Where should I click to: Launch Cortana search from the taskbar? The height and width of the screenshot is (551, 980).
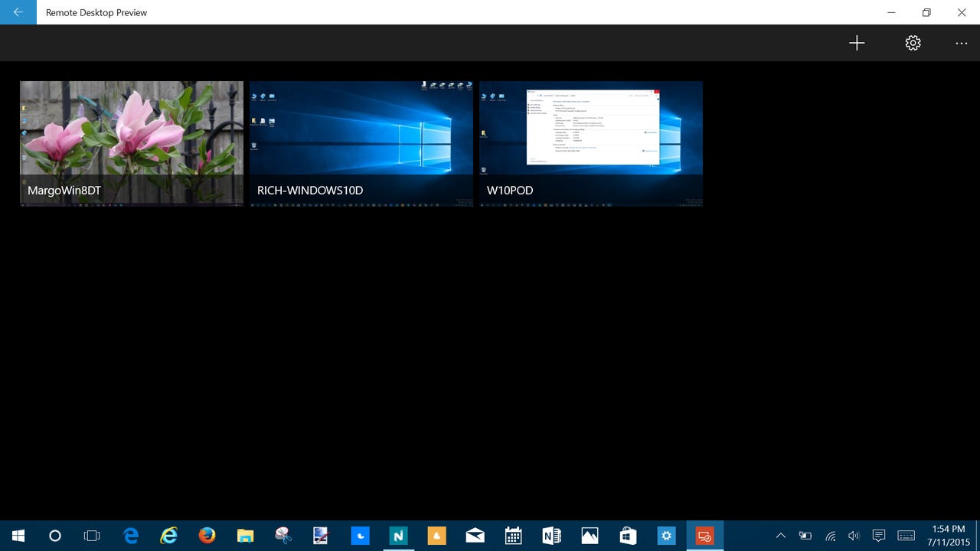(x=54, y=535)
